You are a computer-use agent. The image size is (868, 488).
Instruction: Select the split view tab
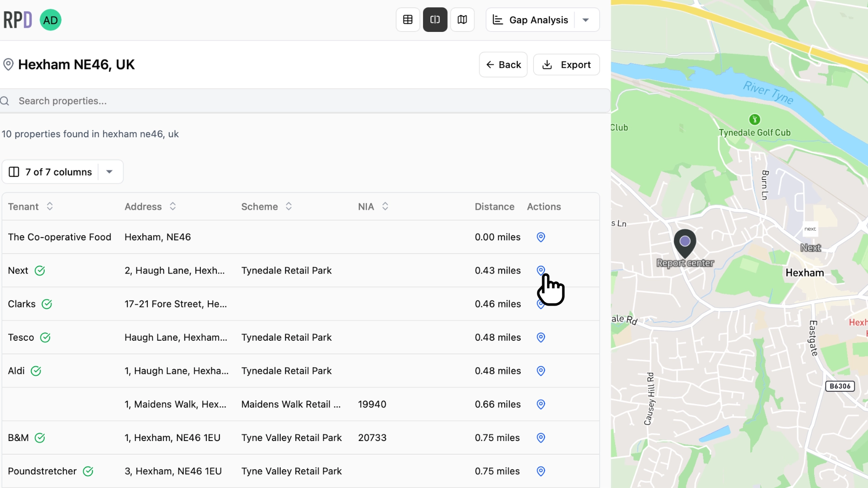click(x=434, y=20)
